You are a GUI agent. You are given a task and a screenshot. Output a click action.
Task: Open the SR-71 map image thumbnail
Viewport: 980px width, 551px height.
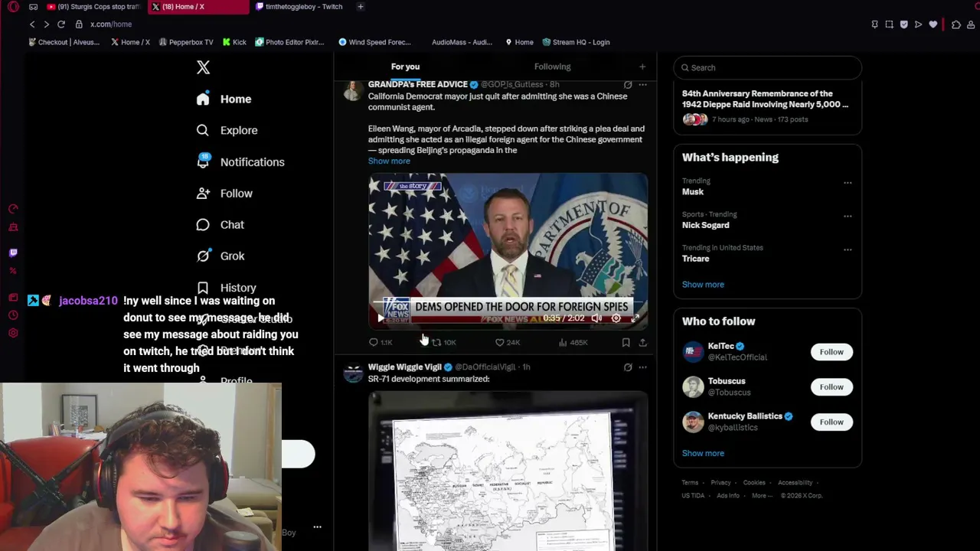point(508,471)
